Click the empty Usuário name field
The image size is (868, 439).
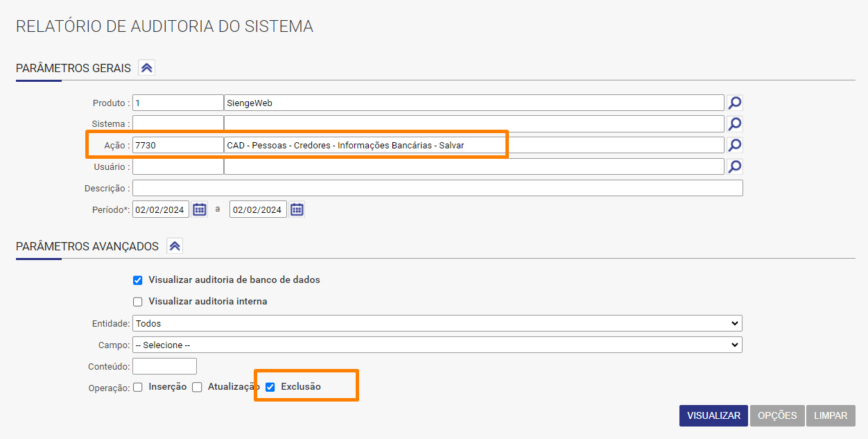point(474,166)
